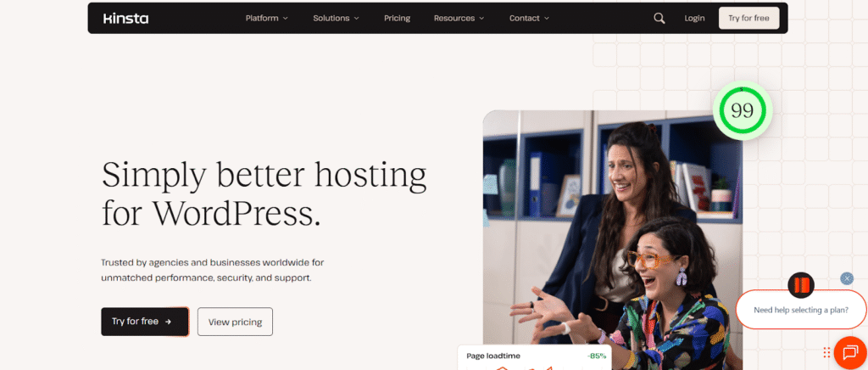Click the Kinsta logo
This screenshot has width=868, height=370.
pos(125,19)
